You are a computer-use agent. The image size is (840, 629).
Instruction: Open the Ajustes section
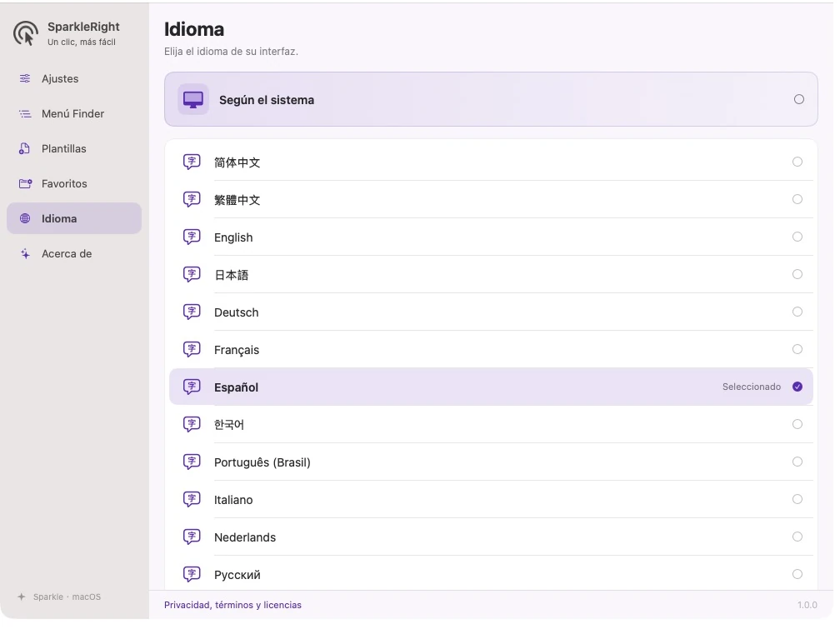[74, 79]
